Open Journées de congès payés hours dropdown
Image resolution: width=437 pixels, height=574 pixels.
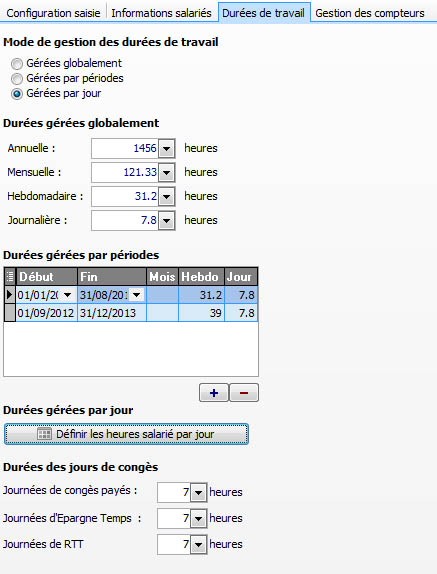point(199,493)
